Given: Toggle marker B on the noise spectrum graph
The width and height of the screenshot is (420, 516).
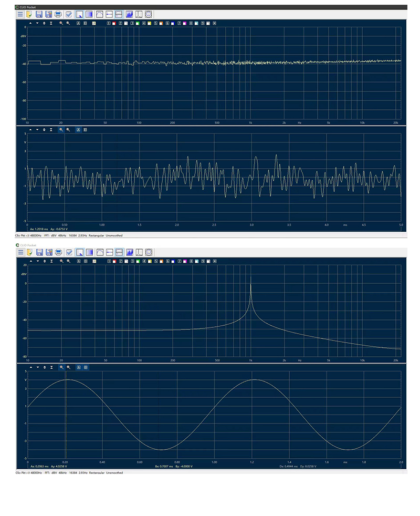Looking at the screenshot, I should 85,23.
